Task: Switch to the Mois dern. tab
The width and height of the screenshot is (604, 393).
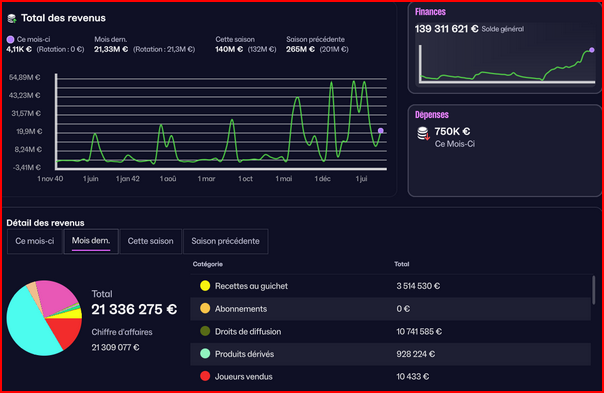Action: coord(91,241)
